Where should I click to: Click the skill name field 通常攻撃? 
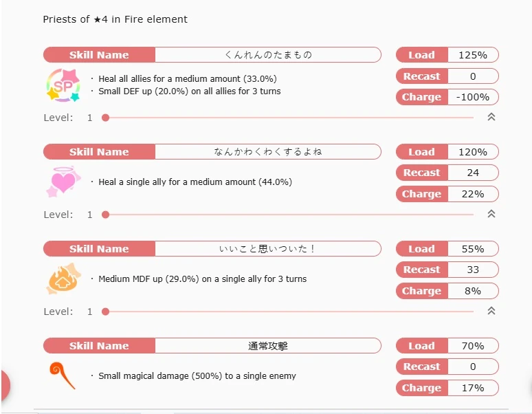(268, 346)
